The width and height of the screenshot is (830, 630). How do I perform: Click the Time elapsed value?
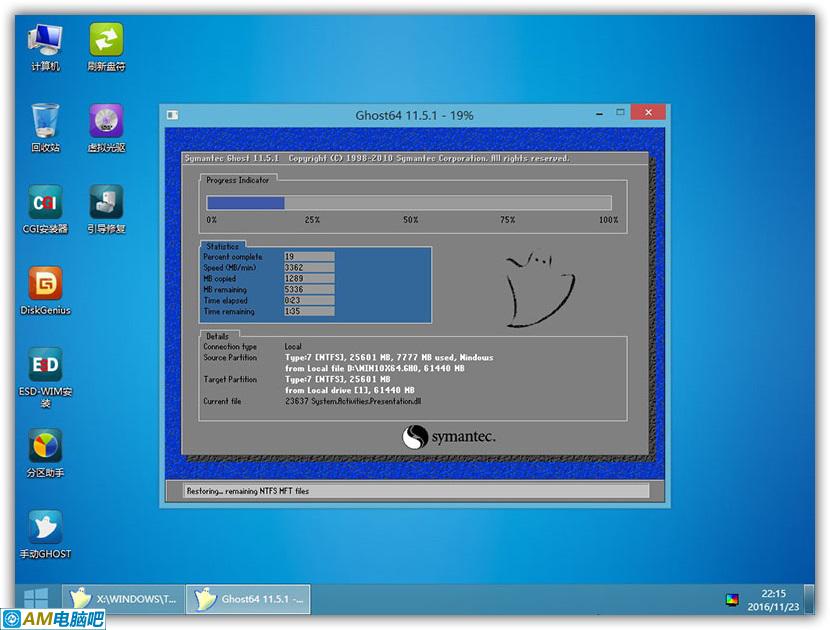pyautogui.click(x=309, y=300)
